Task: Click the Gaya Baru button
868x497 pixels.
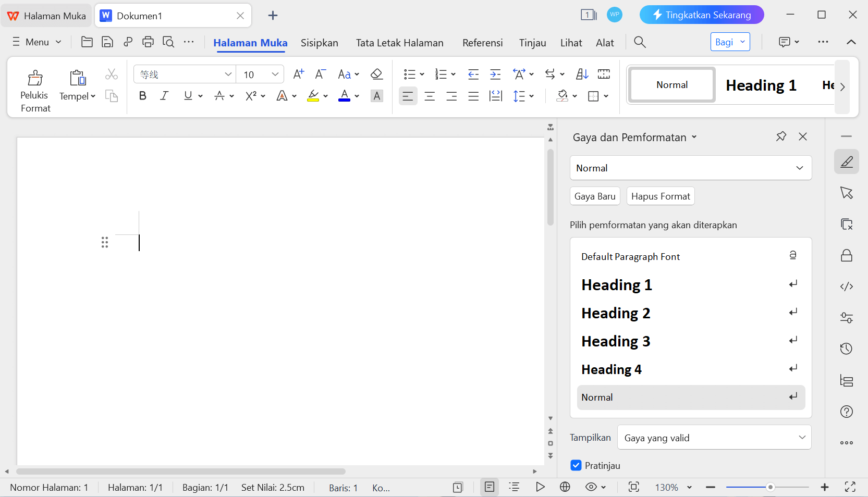Action: coord(595,196)
